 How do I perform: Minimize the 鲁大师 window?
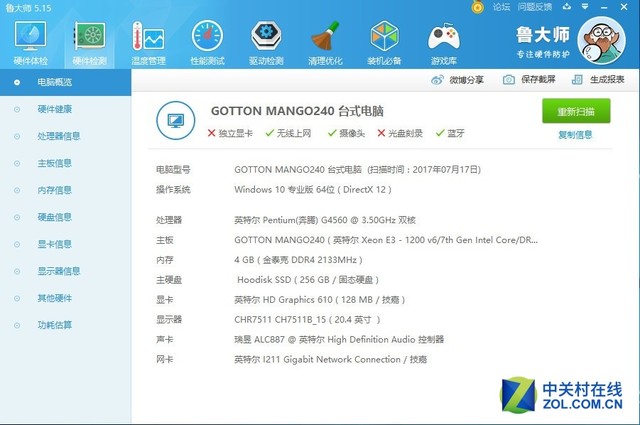[x=604, y=7]
